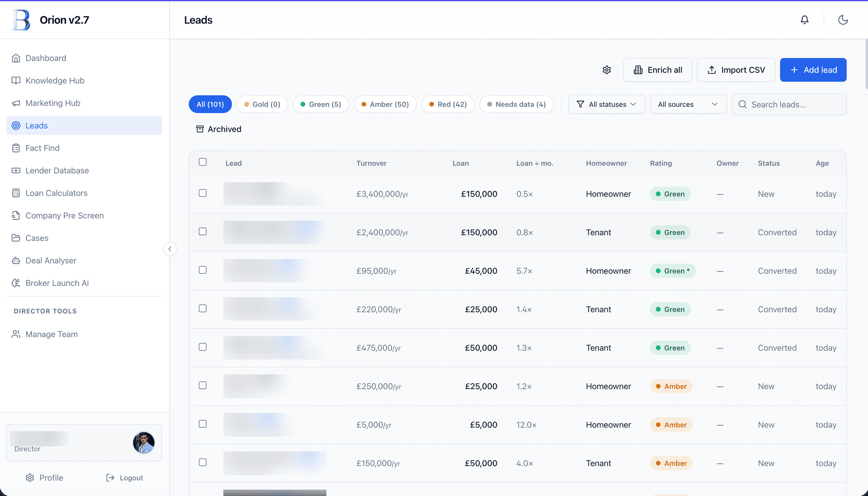Select the £3,400,000/yr lead checkbox
The height and width of the screenshot is (496, 868).
[203, 193]
